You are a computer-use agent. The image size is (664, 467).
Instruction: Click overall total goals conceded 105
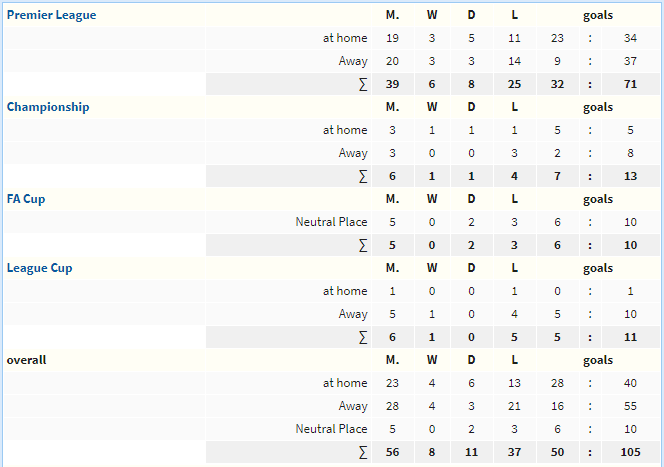(630, 452)
